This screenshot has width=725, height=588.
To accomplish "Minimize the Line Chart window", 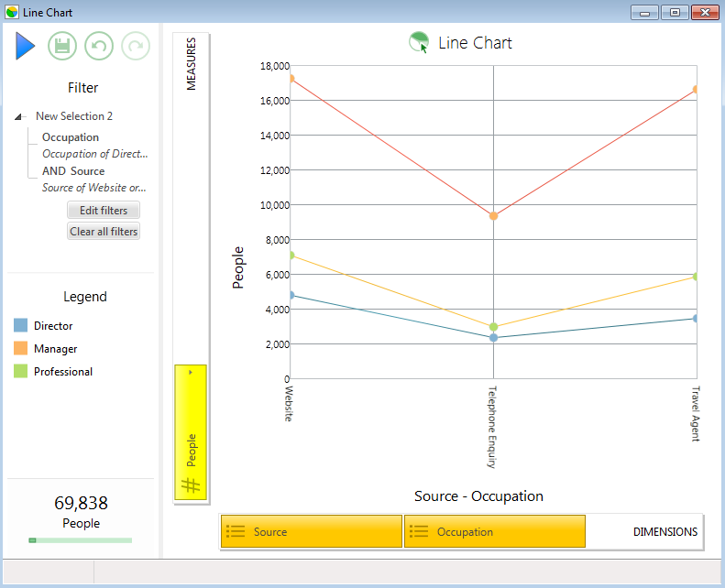I will tap(644, 13).
